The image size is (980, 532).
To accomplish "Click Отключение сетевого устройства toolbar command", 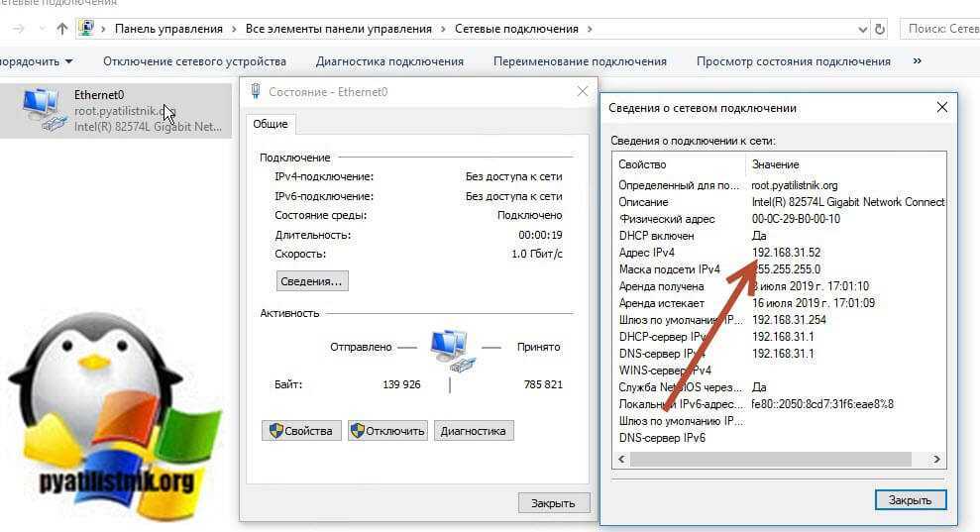I will pyautogui.click(x=194, y=61).
